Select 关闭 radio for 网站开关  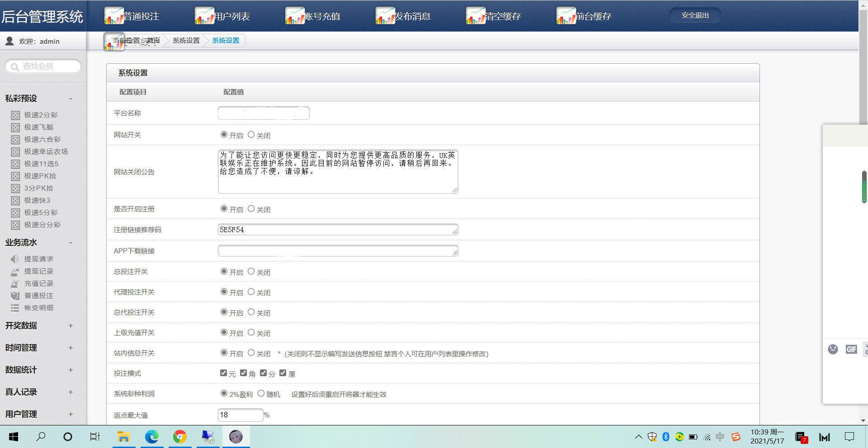[251, 135]
